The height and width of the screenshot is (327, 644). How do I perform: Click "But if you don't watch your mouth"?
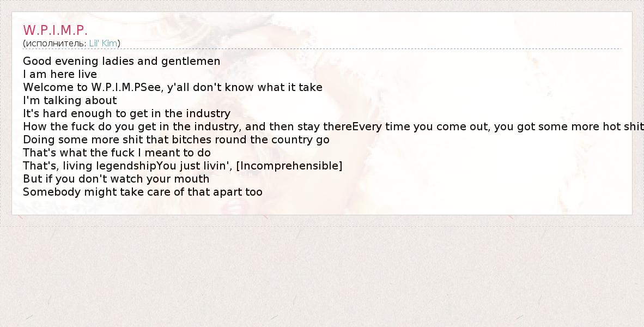point(116,179)
